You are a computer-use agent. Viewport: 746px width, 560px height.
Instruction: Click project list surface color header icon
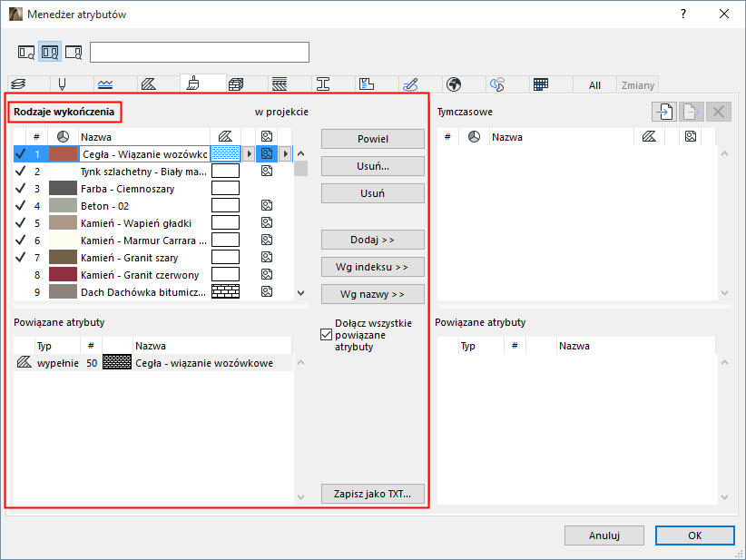[x=63, y=137]
